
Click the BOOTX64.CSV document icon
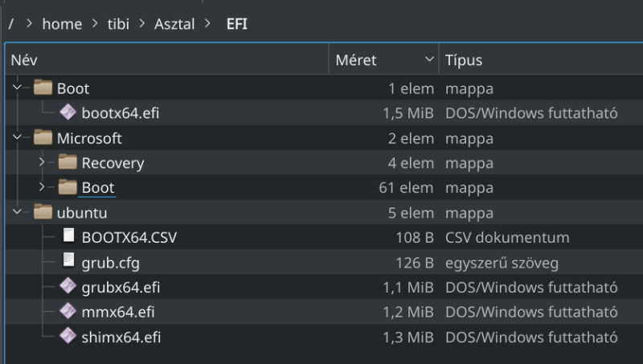coord(68,235)
